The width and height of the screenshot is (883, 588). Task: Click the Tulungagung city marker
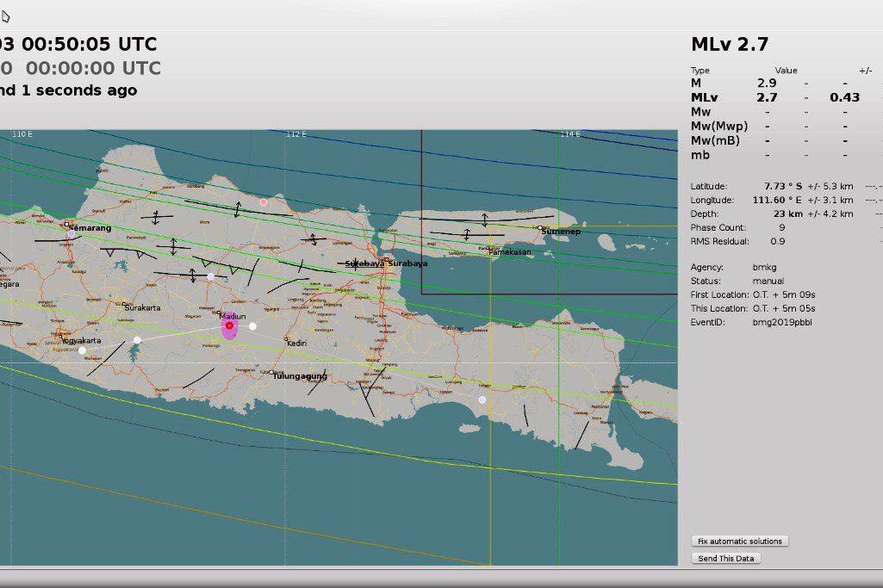tap(271, 372)
